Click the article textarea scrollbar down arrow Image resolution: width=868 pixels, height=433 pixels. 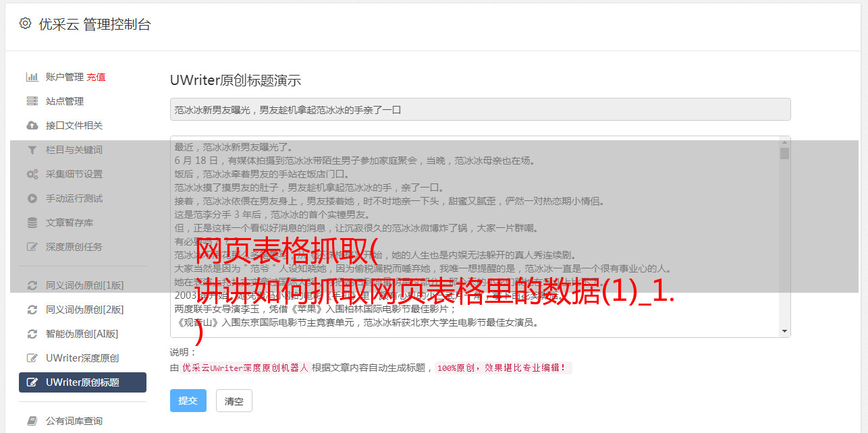coord(784,331)
